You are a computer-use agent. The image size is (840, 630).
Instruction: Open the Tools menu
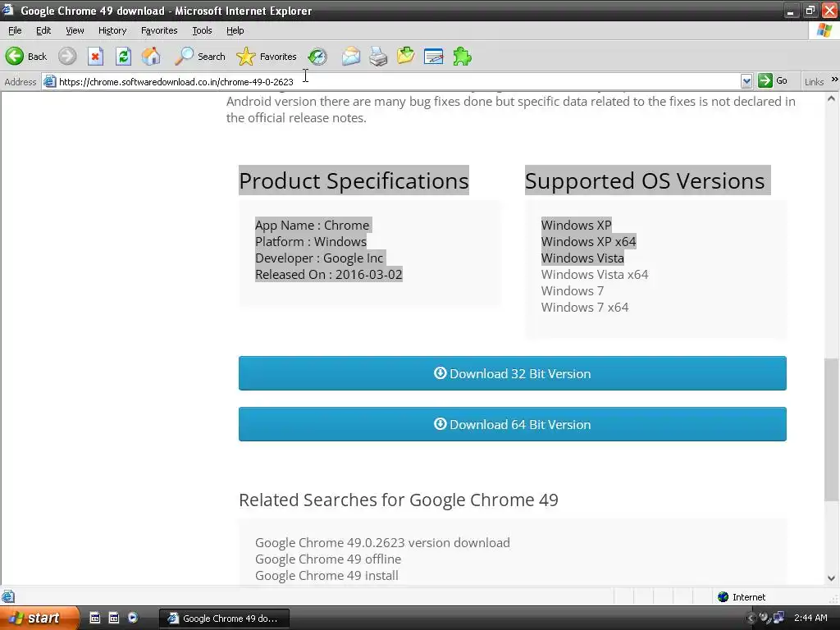pyautogui.click(x=202, y=30)
